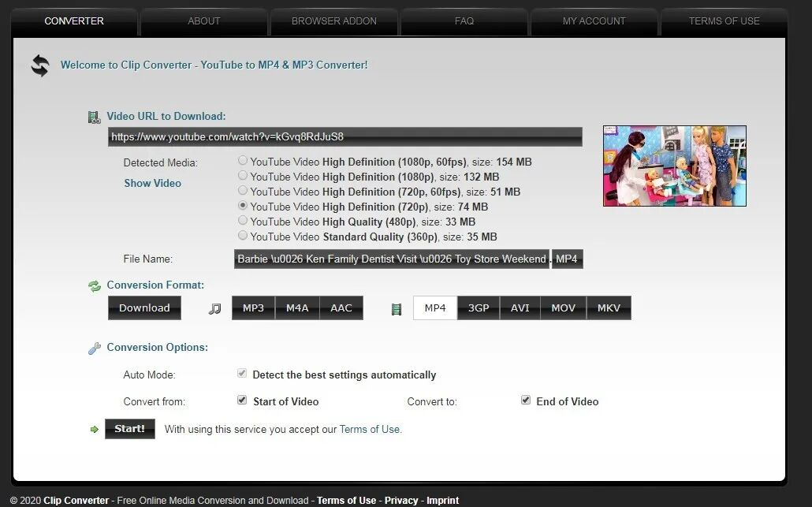The height and width of the screenshot is (507, 812).
Task: Open the footer Terms of Use link
Action: pos(346,500)
